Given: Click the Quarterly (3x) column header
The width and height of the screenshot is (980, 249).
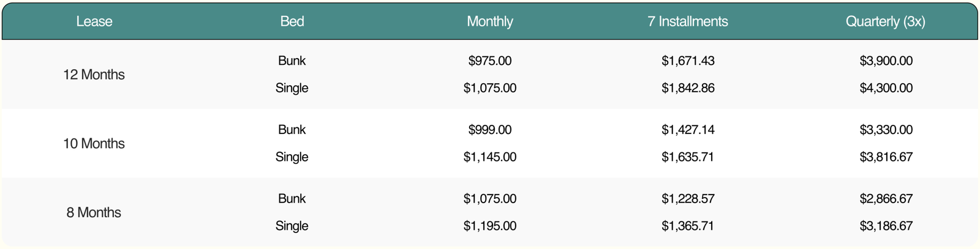Looking at the screenshot, I should [886, 21].
